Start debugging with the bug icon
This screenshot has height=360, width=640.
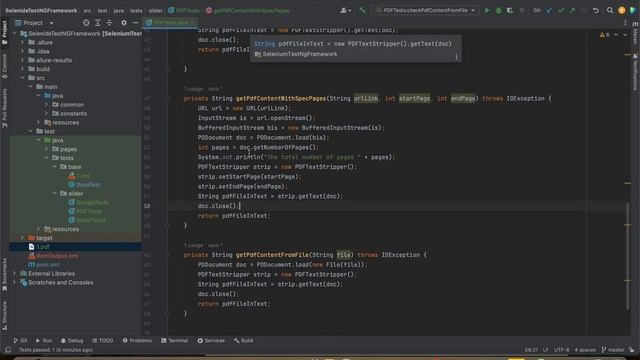pos(498,10)
